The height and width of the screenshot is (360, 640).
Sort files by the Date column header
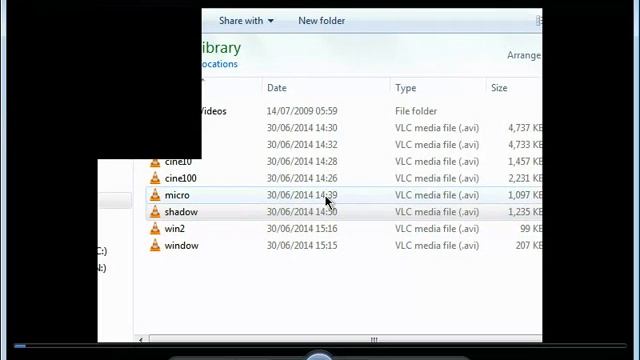tap(277, 88)
